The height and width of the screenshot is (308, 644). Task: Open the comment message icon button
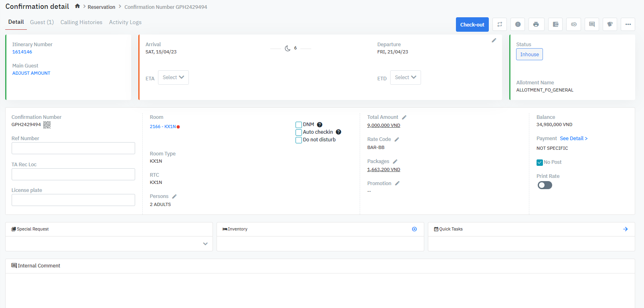(x=591, y=24)
